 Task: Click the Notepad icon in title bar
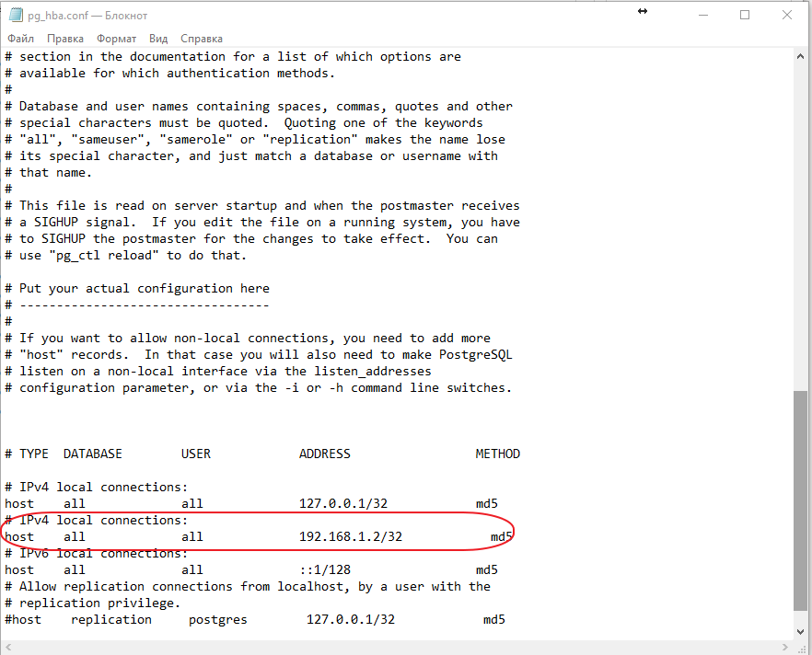pos(16,16)
